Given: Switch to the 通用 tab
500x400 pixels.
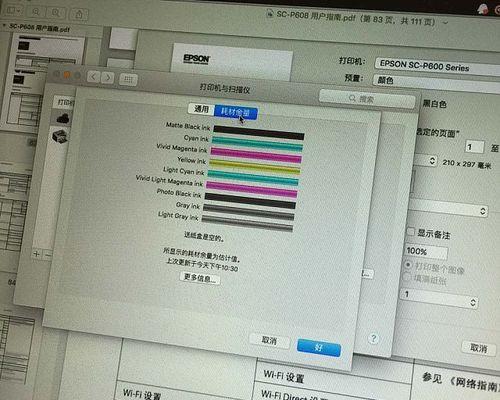Looking at the screenshot, I should click(201, 109).
